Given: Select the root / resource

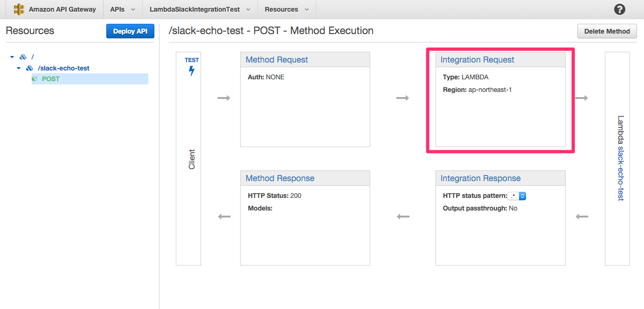Looking at the screenshot, I should click(33, 57).
